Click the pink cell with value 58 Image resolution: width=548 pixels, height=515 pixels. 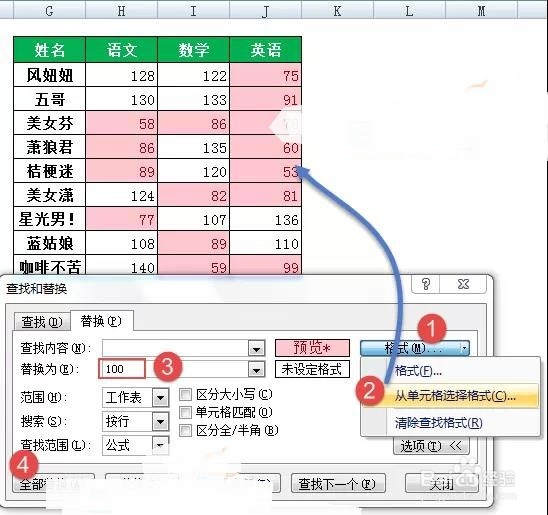pos(122,123)
